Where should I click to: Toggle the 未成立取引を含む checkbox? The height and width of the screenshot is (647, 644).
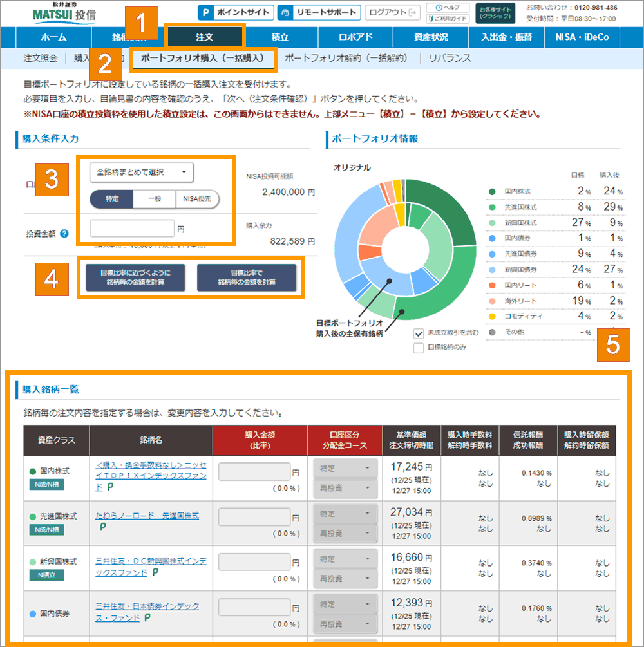[x=419, y=333]
